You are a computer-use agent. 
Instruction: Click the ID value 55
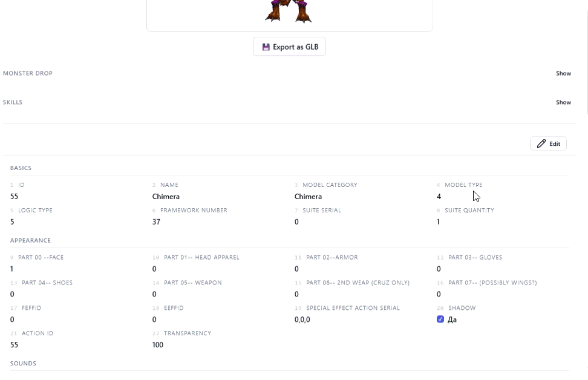tap(14, 197)
